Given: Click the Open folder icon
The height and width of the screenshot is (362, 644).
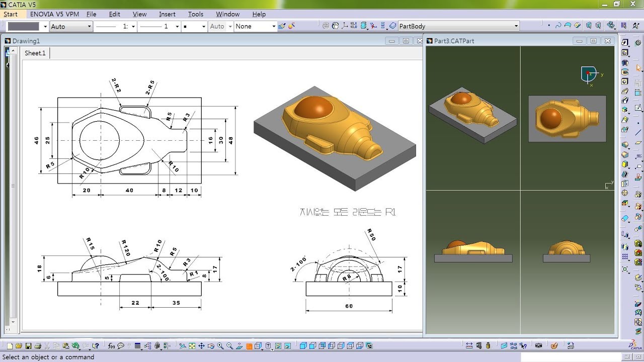Looking at the screenshot, I should coord(19,346).
